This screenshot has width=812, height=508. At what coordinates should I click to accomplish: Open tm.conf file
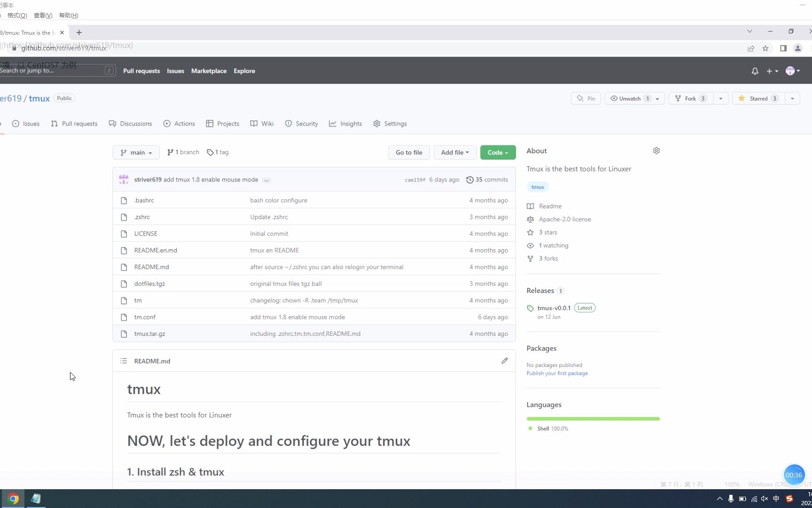(x=145, y=317)
